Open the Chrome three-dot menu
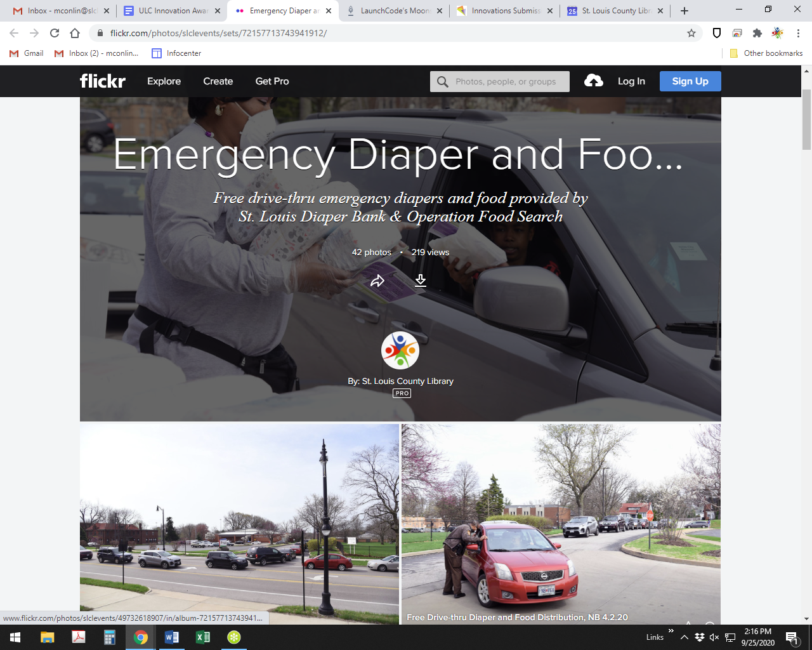812x650 pixels. click(x=798, y=33)
